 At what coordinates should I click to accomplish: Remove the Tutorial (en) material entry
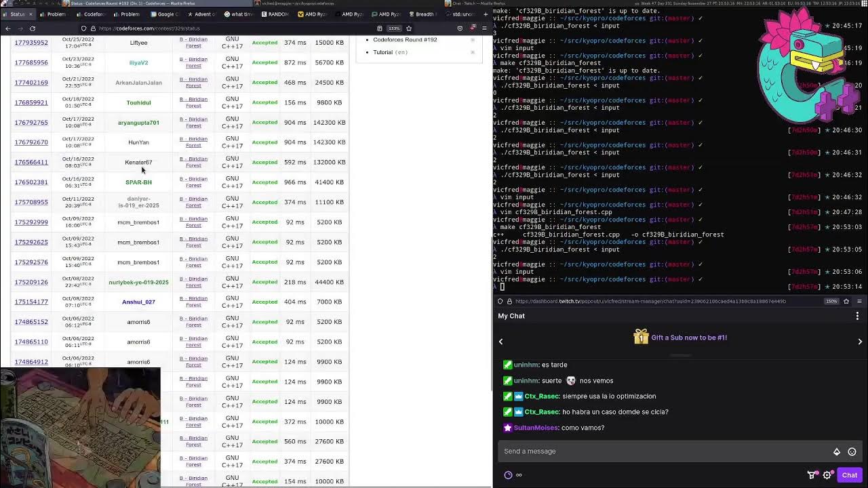tap(473, 52)
